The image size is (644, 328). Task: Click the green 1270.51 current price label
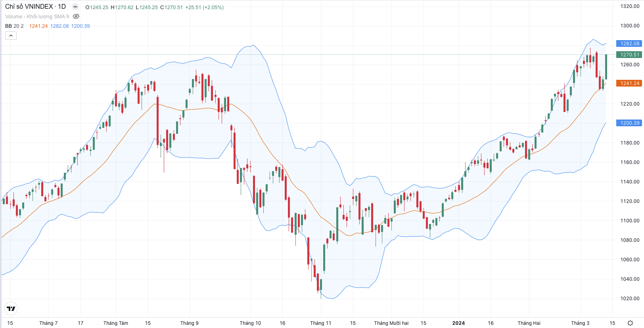629,55
